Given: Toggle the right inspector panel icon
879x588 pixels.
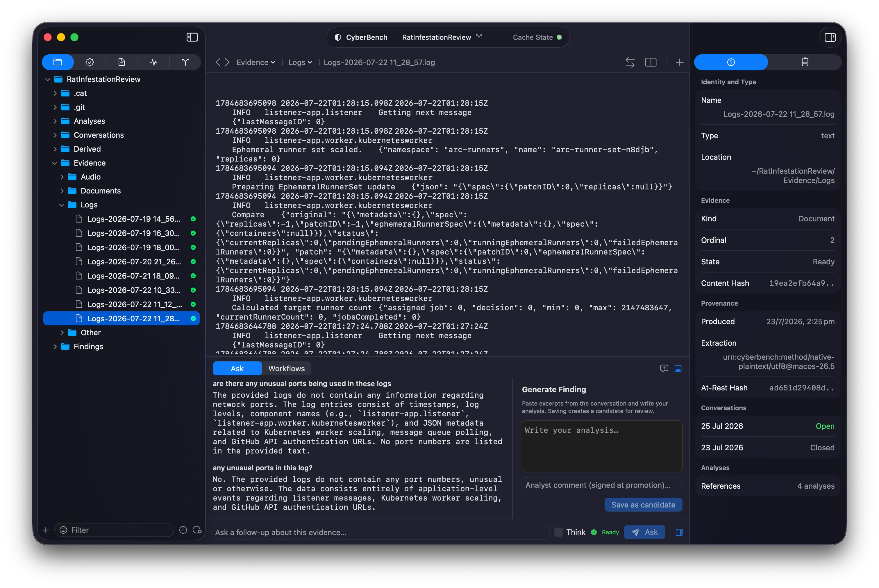Looking at the screenshot, I should pos(830,37).
